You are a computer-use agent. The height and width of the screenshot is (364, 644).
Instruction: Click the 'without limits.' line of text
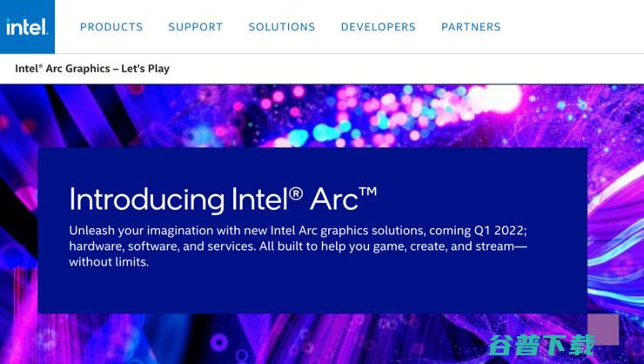pos(109,262)
